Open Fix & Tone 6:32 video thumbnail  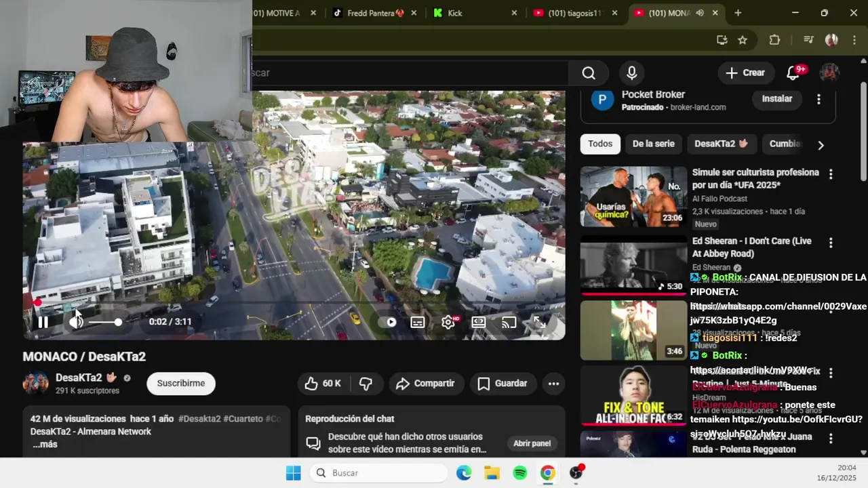(633, 396)
